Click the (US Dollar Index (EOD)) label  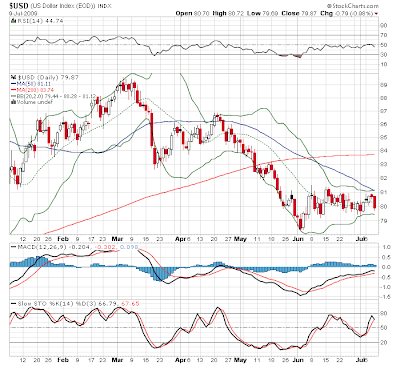[63, 6]
